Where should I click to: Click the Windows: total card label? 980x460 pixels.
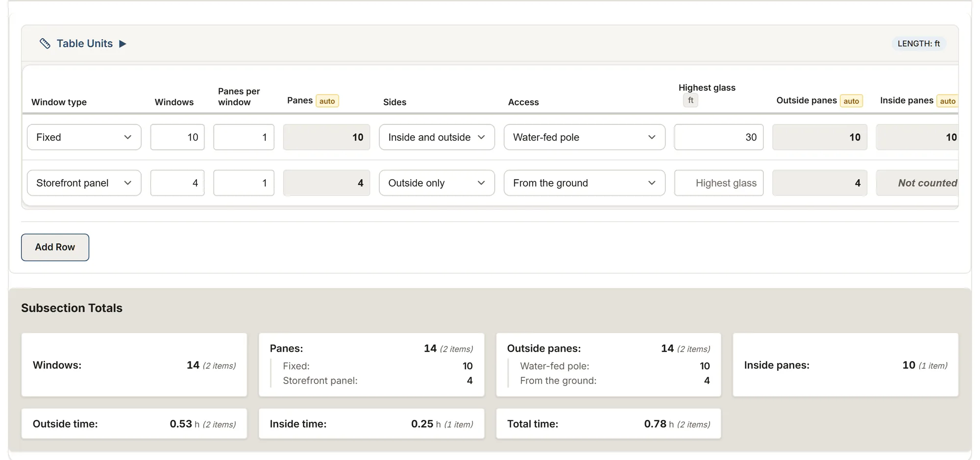coord(57,365)
